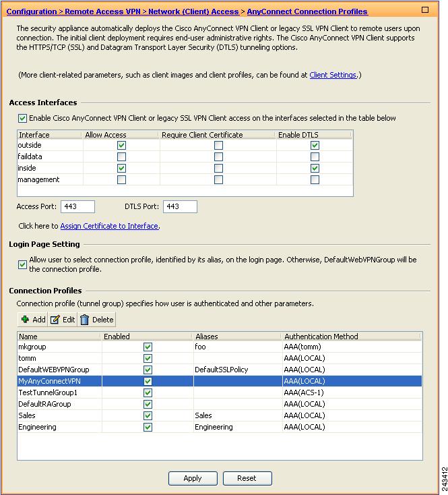This screenshot has width=448, height=495.
Task: Open the Remote Access VPN breadcrumb link
Action: [102, 11]
